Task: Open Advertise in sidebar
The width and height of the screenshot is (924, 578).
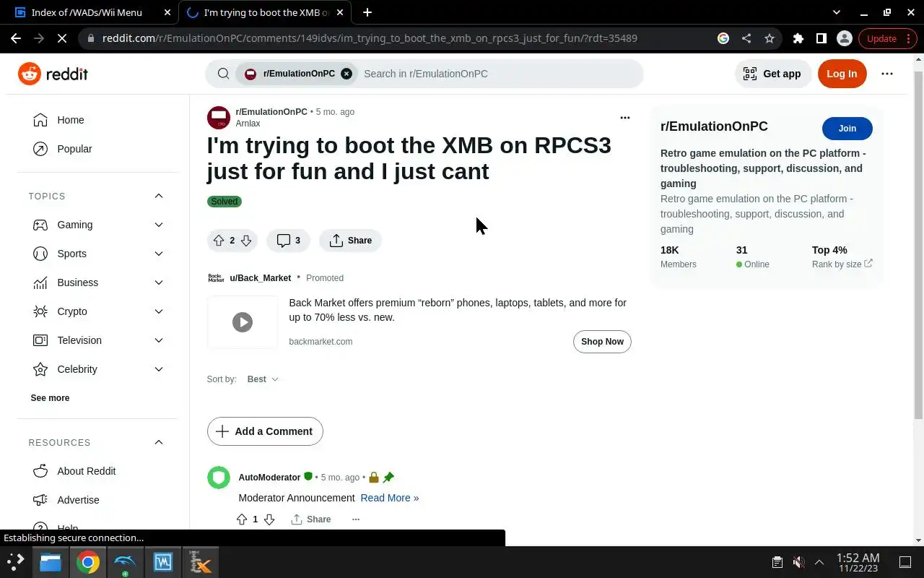Action: tap(78, 500)
